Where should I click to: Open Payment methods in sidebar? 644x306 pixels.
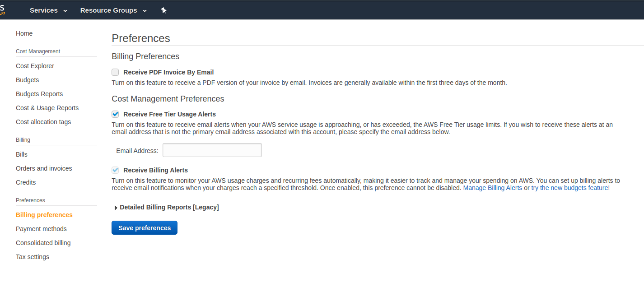point(41,229)
